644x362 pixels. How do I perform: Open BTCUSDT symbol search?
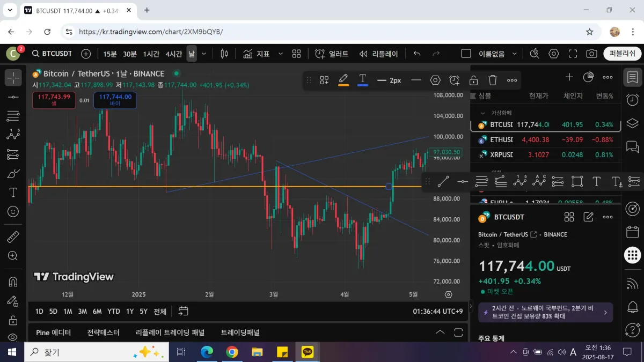(x=52, y=54)
